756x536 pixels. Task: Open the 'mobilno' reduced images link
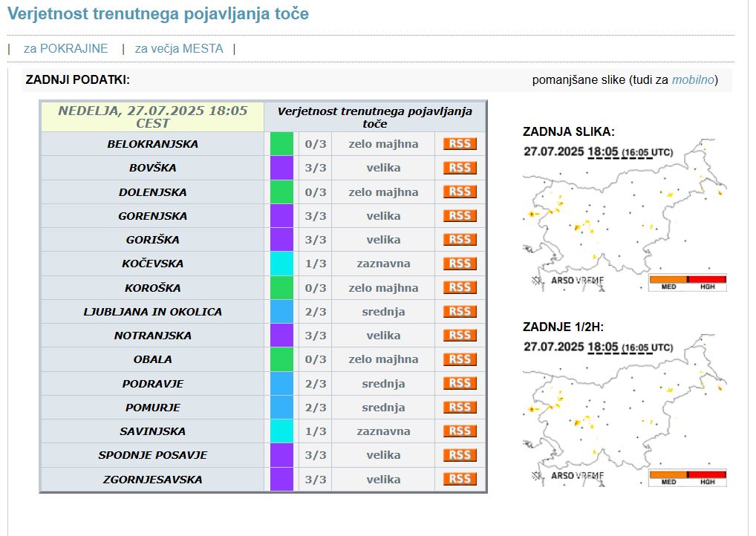693,80
